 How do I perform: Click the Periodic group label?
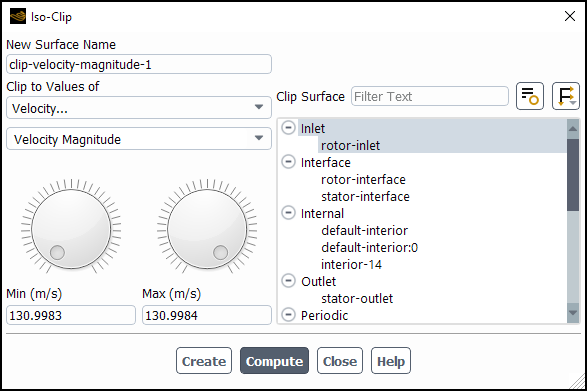point(324,315)
